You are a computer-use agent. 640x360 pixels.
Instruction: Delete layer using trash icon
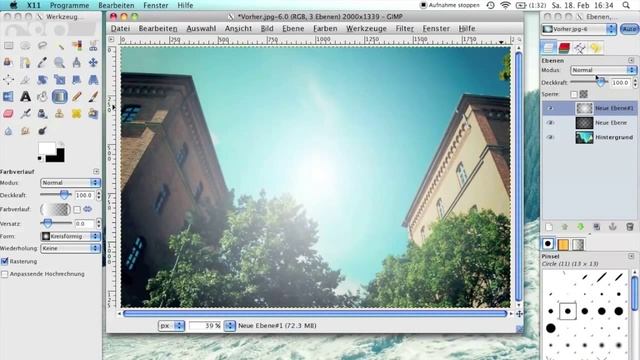[629, 227]
